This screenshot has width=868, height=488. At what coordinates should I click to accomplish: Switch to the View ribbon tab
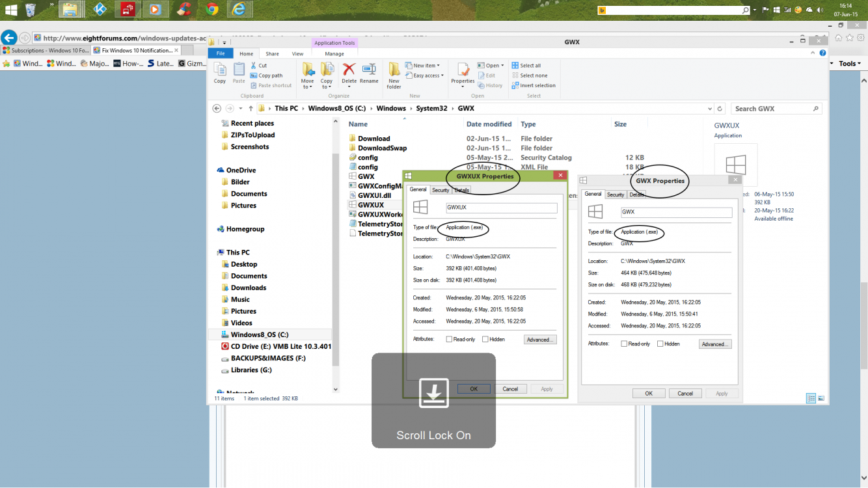coord(297,53)
